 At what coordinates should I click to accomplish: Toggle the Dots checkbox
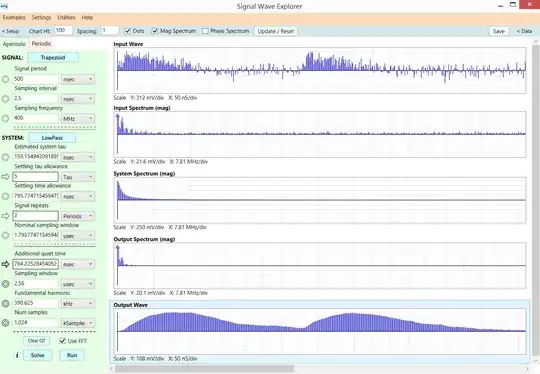pos(127,31)
